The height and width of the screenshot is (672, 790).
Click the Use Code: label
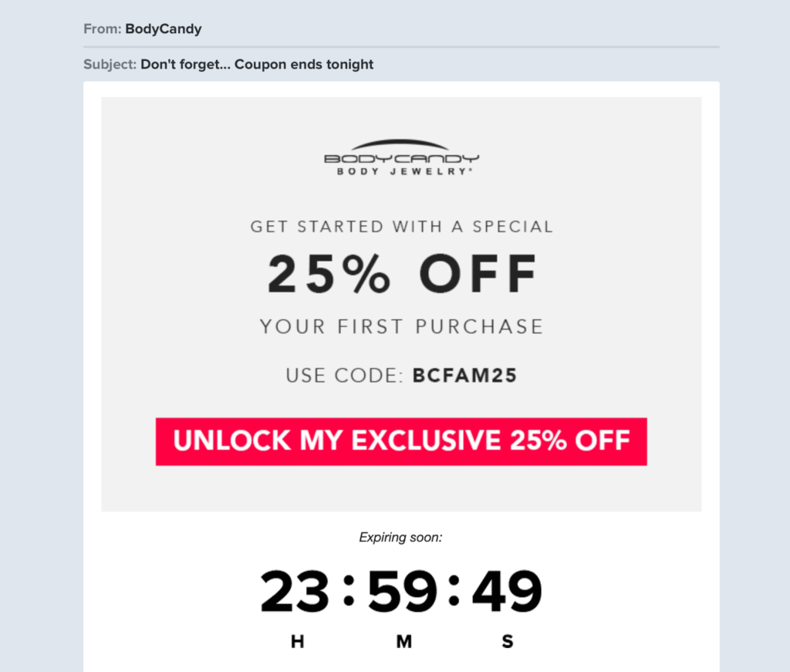345,377
